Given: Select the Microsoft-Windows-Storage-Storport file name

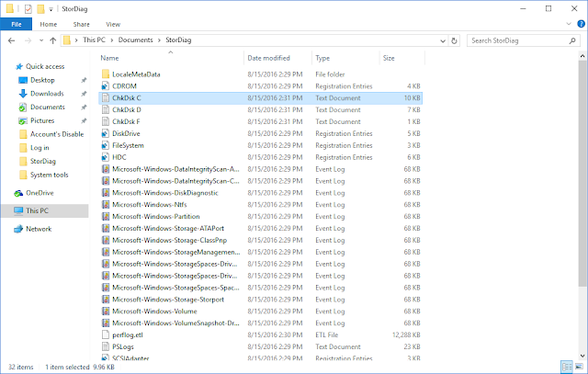Looking at the screenshot, I should coord(168,300).
